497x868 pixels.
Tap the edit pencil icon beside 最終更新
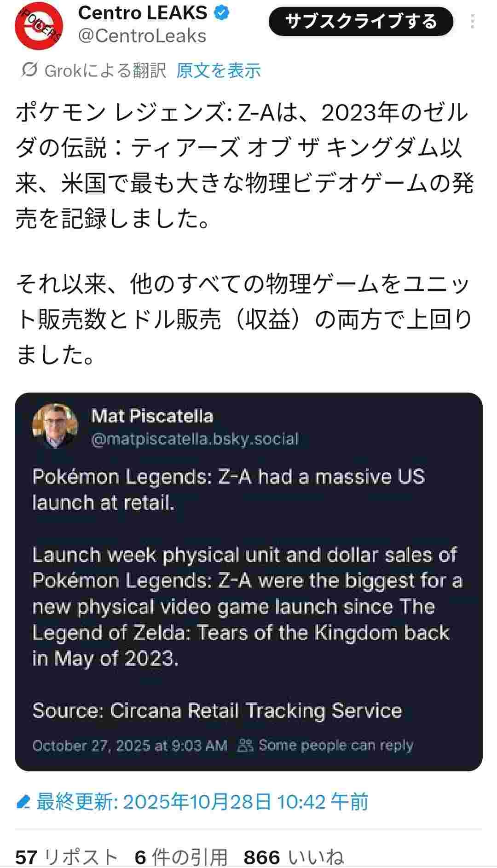coord(23,803)
